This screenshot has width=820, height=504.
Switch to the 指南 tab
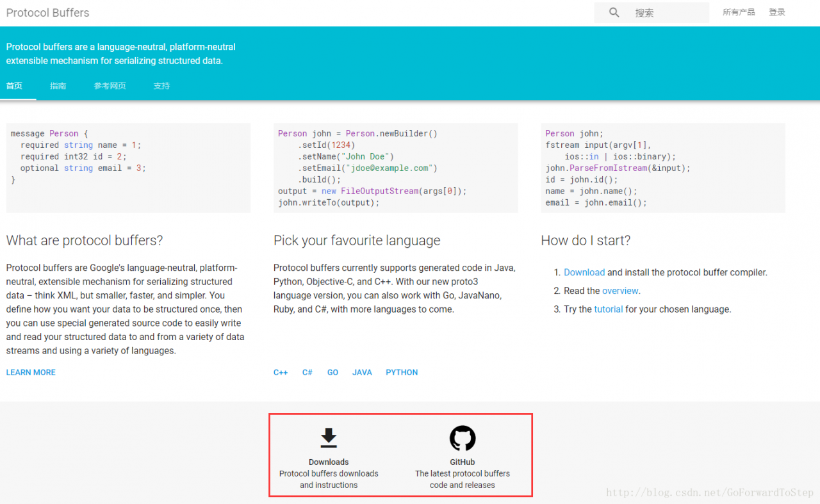pos(58,86)
